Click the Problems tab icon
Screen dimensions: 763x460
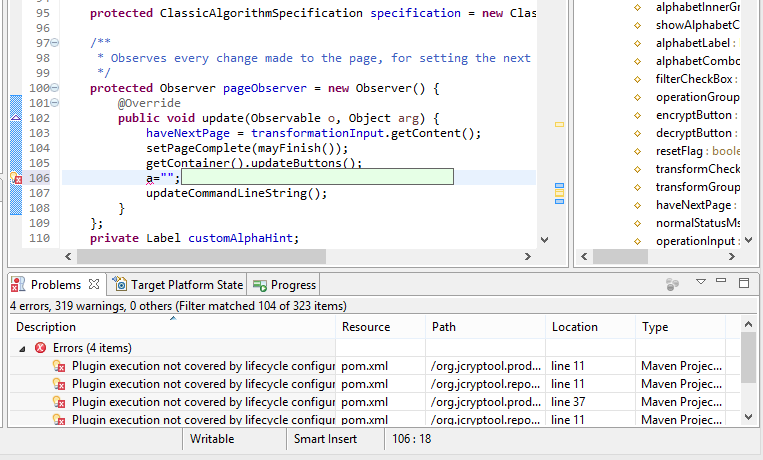click(18, 284)
